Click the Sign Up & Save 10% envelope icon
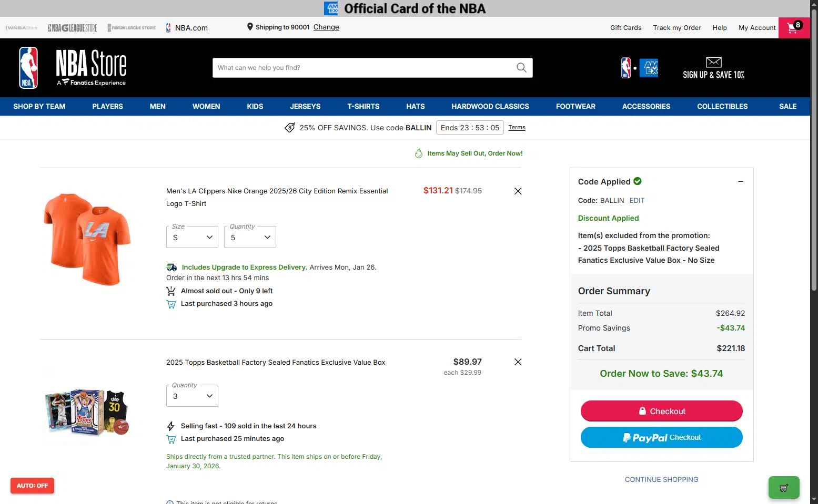The width and height of the screenshot is (818, 504). click(713, 63)
